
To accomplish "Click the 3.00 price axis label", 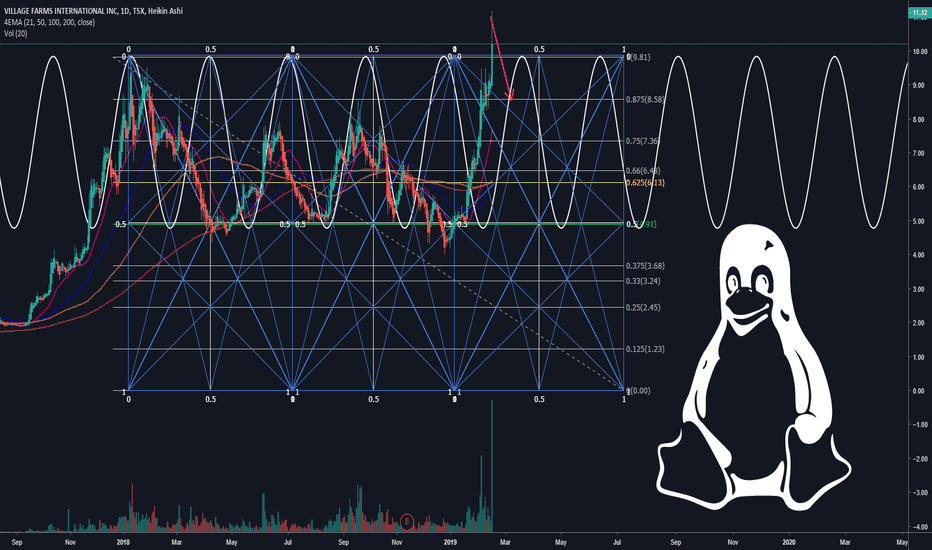I will pyautogui.click(x=918, y=289).
